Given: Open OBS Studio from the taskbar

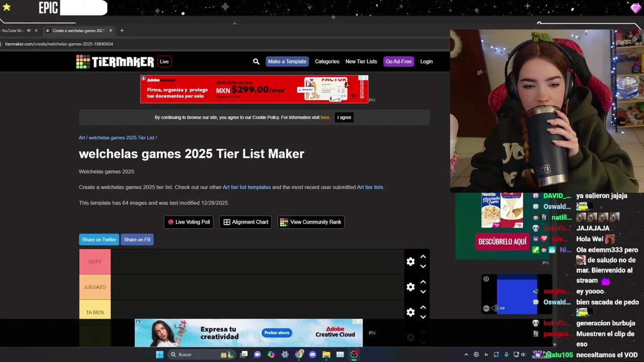Looking at the screenshot, I should (354, 354).
